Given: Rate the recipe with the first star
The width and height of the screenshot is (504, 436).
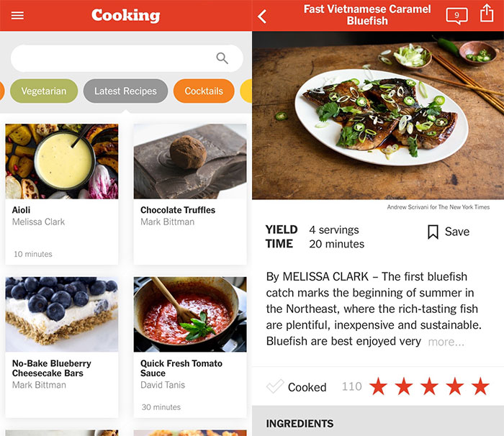Looking at the screenshot, I should pyautogui.click(x=378, y=386).
